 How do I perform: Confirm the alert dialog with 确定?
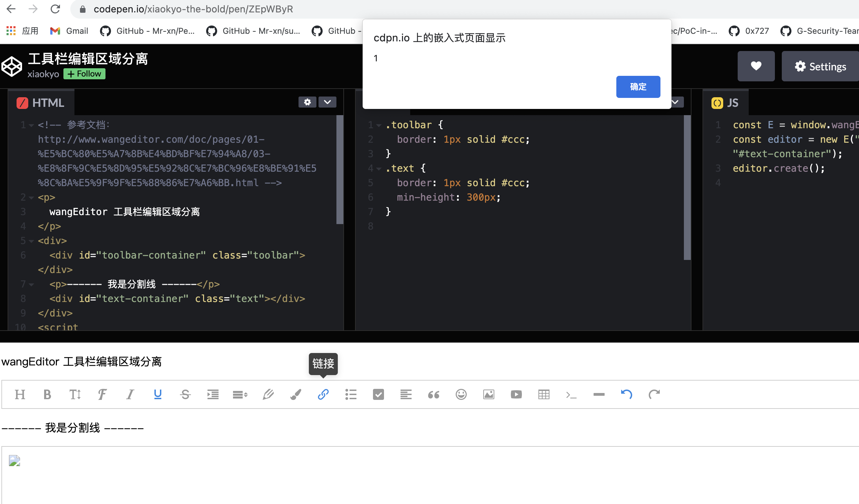point(638,87)
